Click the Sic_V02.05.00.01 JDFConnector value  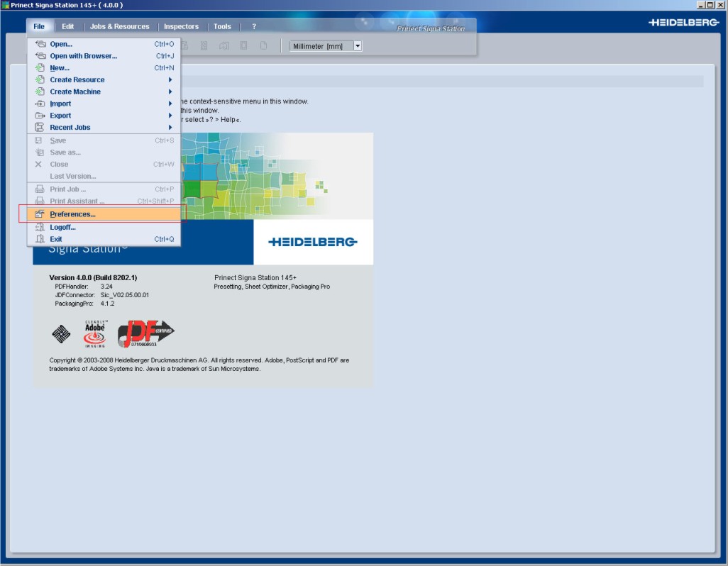coord(124,295)
